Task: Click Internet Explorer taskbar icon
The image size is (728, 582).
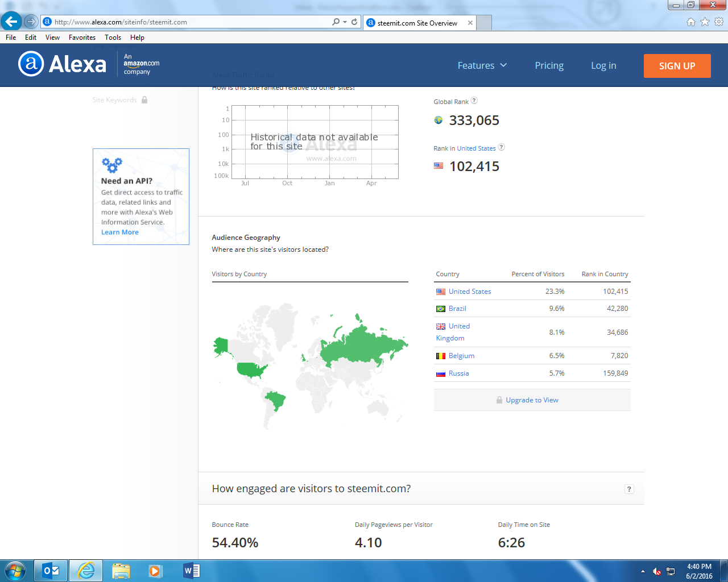Action: (86, 571)
